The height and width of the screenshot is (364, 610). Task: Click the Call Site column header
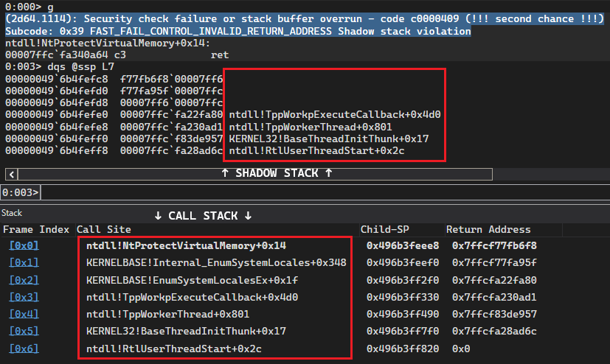(x=103, y=230)
